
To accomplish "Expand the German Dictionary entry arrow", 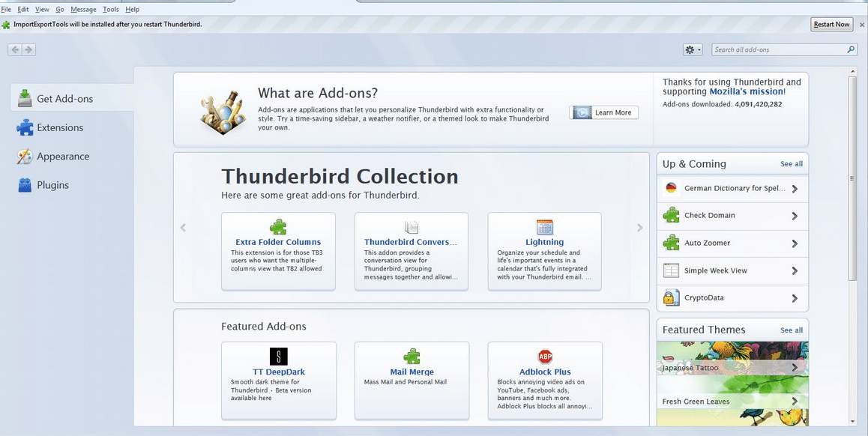I will [795, 189].
